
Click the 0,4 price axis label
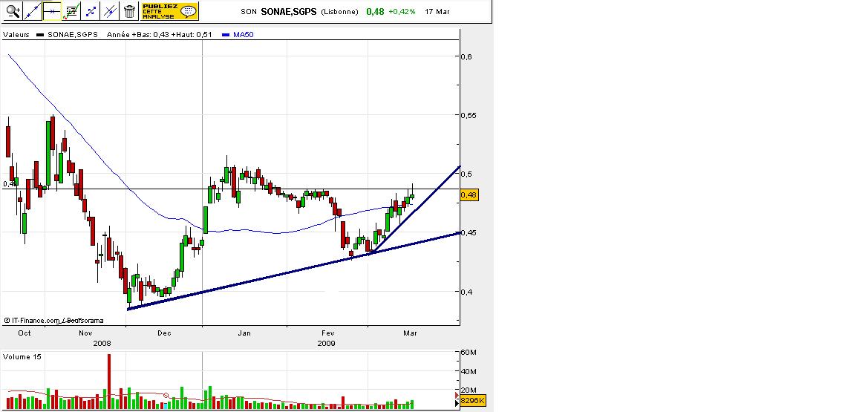(x=466, y=291)
